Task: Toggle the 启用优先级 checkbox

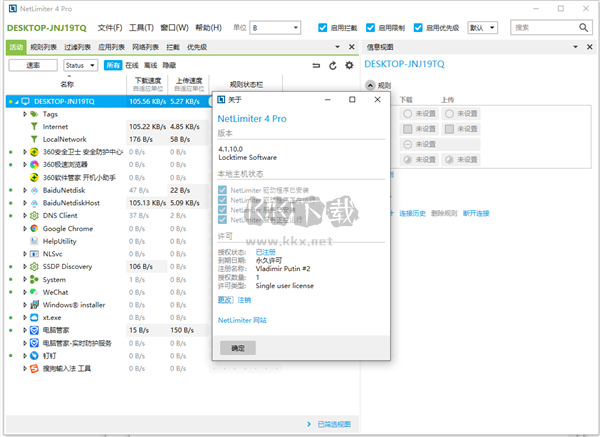Action: click(416, 28)
